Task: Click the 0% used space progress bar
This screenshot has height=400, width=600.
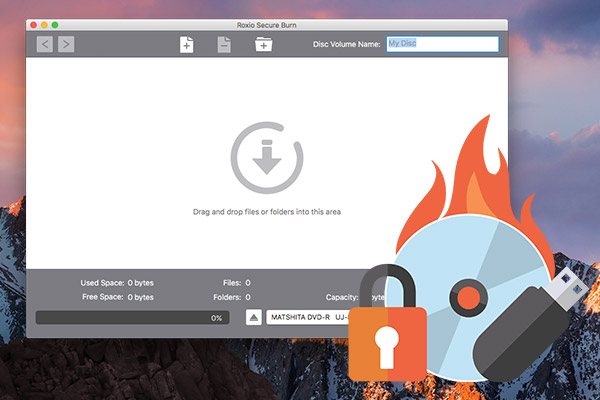Action: 132,318
